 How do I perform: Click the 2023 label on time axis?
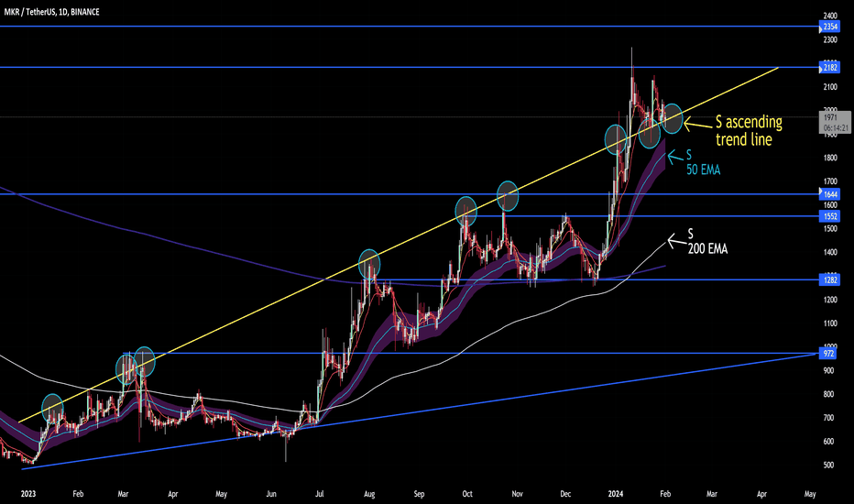click(28, 494)
